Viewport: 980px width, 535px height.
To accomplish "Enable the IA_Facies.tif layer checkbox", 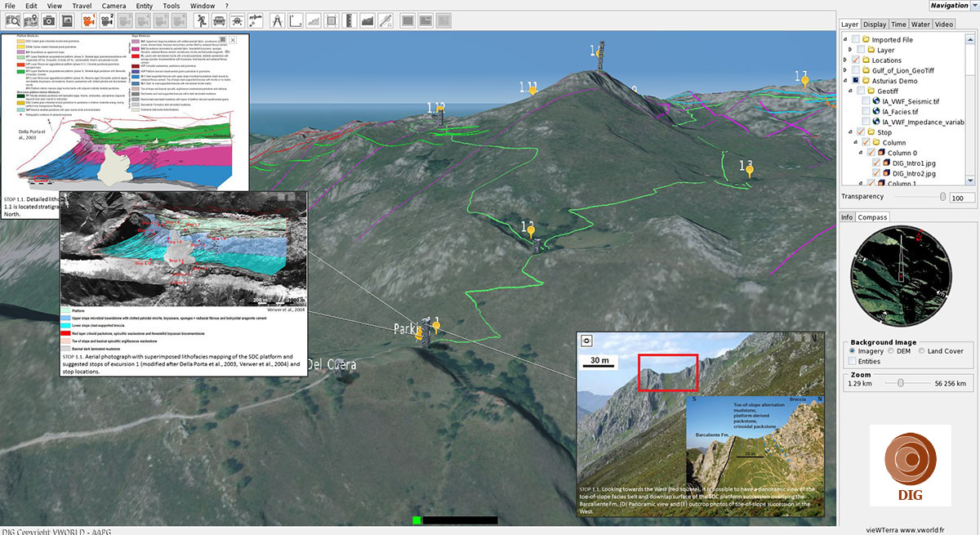I will (x=867, y=111).
